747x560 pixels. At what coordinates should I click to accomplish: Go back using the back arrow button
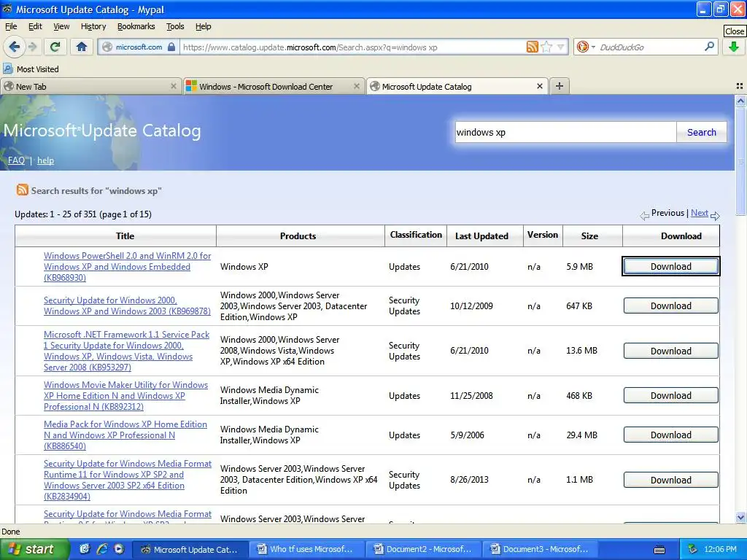click(15, 47)
